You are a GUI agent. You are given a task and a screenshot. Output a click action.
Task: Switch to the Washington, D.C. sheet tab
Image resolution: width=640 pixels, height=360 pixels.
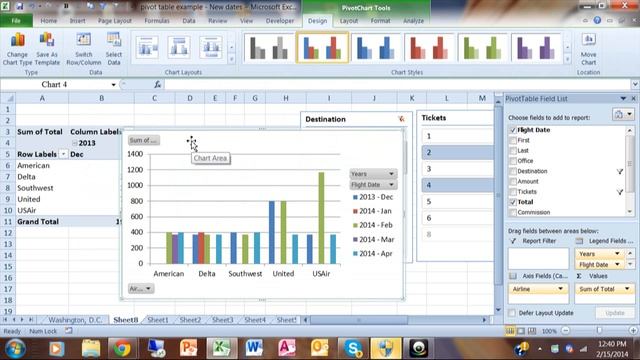[75, 320]
